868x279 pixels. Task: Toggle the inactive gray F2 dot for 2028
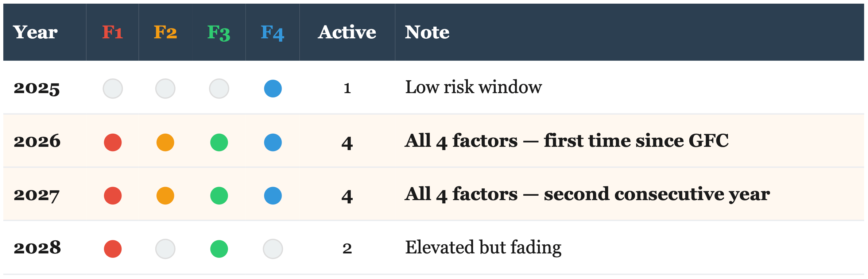click(x=165, y=249)
